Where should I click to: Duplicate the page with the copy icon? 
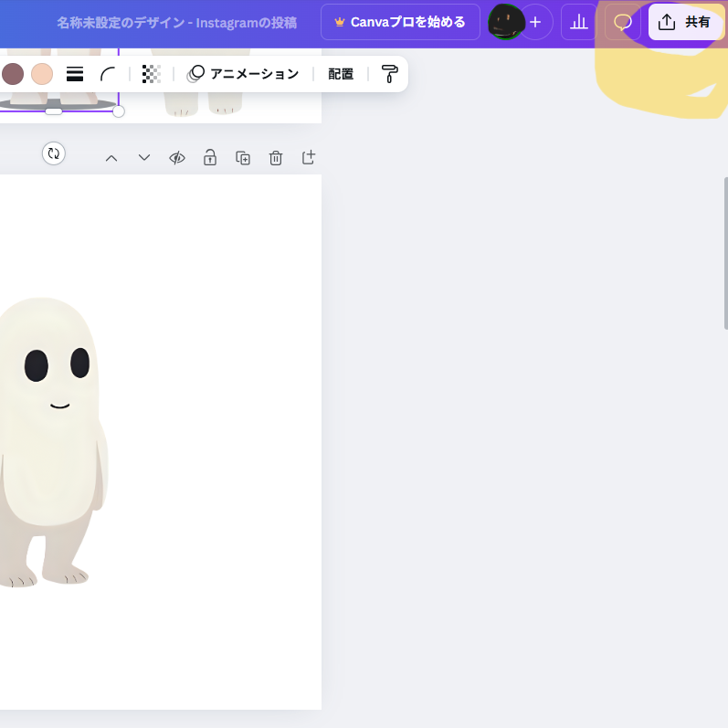click(x=243, y=158)
